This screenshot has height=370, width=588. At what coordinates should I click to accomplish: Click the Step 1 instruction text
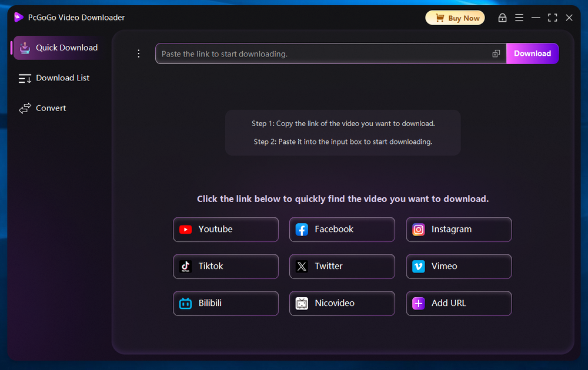[343, 123]
